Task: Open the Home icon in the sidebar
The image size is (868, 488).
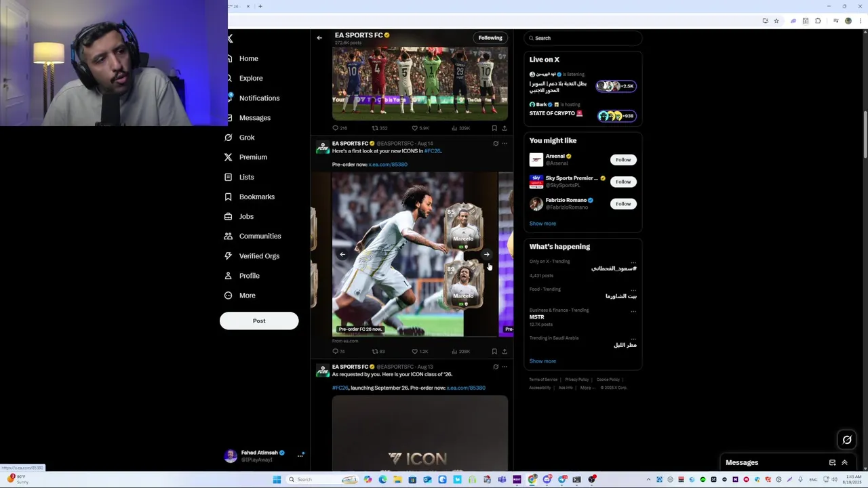Action: pyautogui.click(x=231, y=58)
